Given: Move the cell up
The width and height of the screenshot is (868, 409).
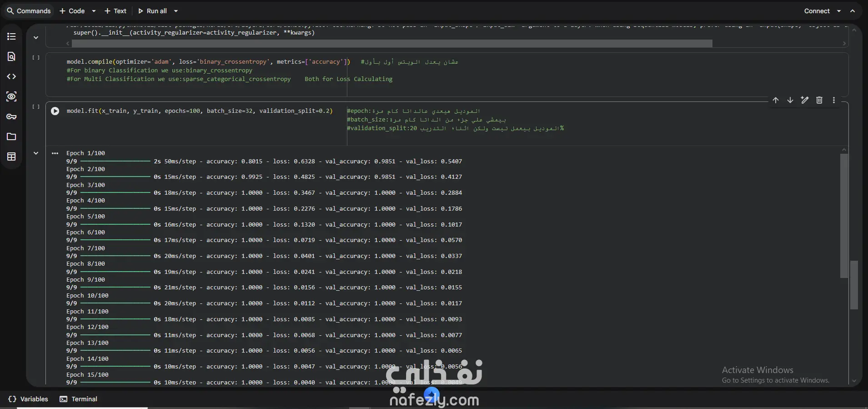Looking at the screenshot, I should click(x=776, y=100).
